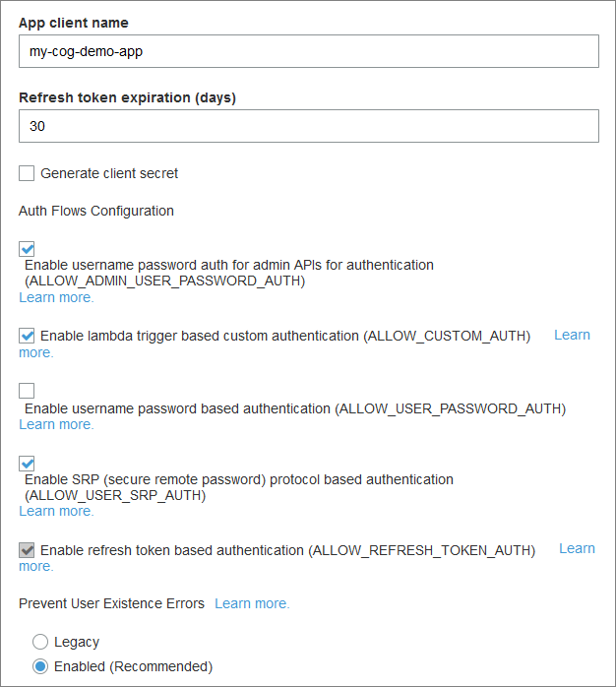This screenshot has height=687, width=616.
Task: Click Learn more below ALLOW_USER_SRP_AUTH
Action: (x=56, y=511)
